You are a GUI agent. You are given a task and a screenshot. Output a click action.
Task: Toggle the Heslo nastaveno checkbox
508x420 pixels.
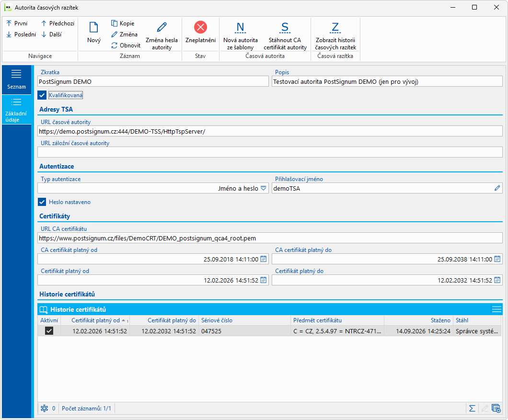coord(42,202)
